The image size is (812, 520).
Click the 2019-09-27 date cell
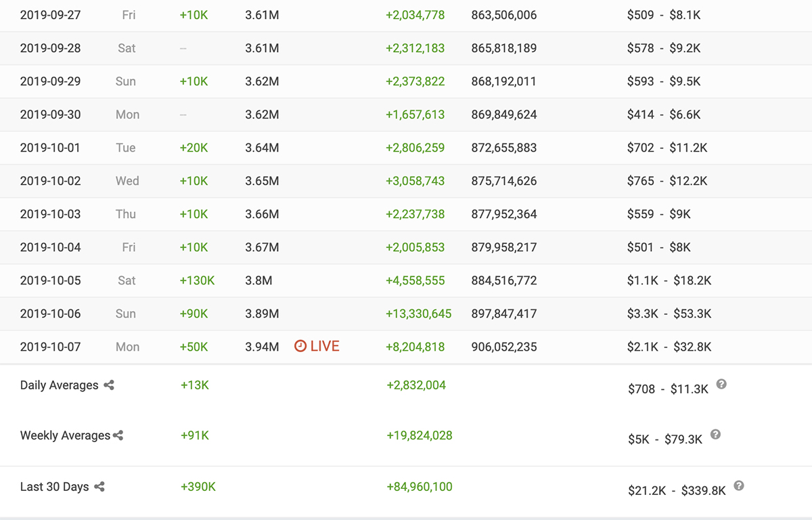point(50,15)
